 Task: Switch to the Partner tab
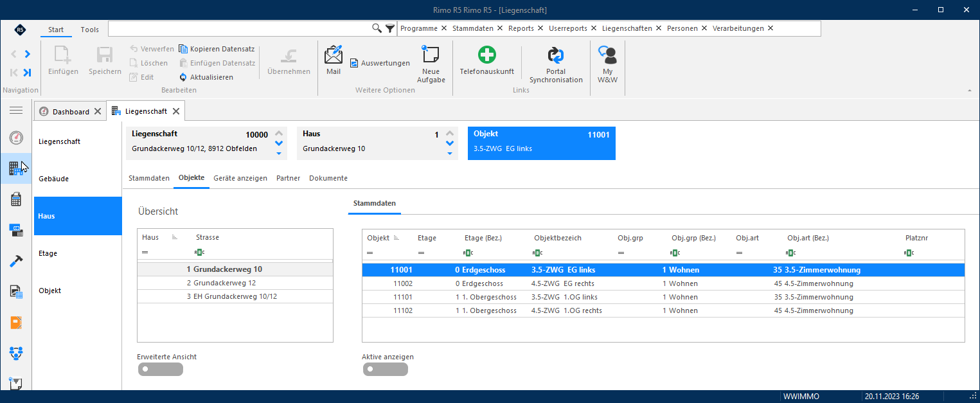pos(288,178)
